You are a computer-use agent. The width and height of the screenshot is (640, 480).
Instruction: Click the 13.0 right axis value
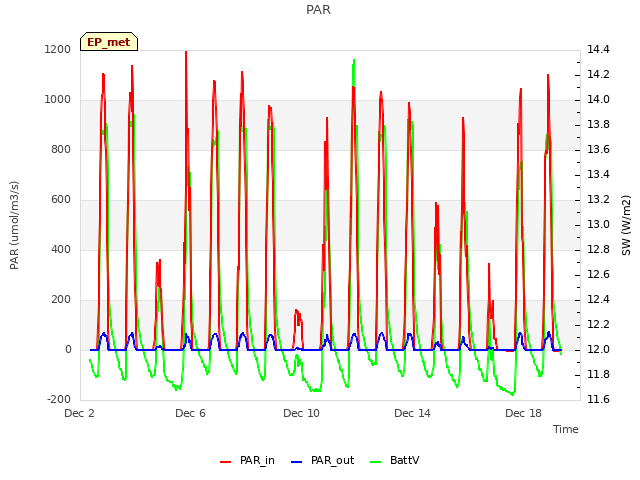coord(598,224)
